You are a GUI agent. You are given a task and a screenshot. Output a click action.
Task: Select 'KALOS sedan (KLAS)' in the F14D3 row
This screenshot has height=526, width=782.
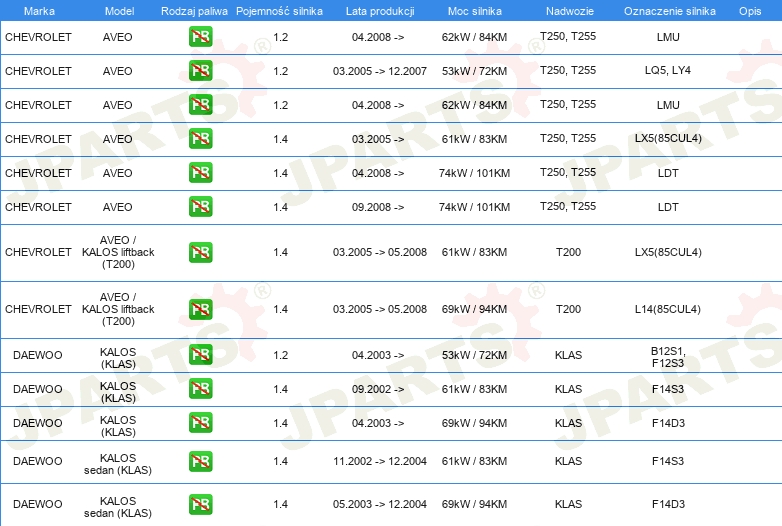(x=118, y=507)
